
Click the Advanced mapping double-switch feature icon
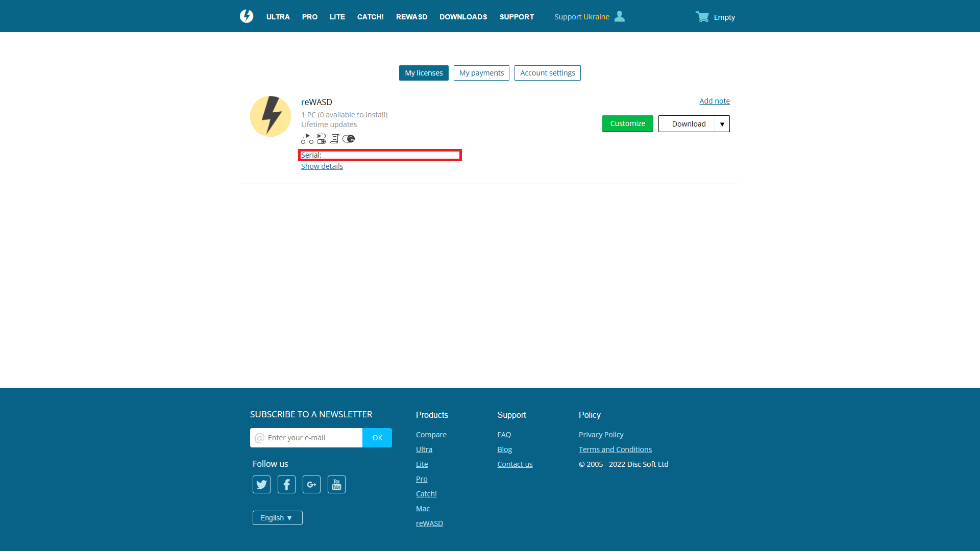321,139
